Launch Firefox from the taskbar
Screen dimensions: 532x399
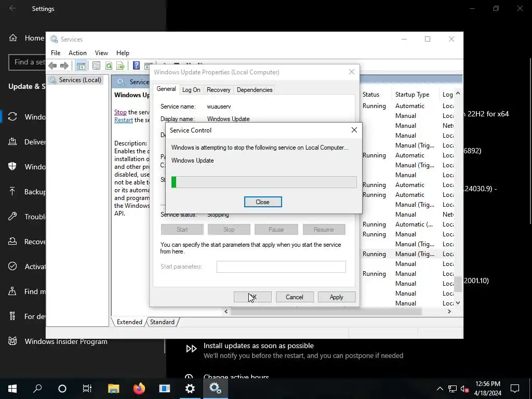pos(139,389)
